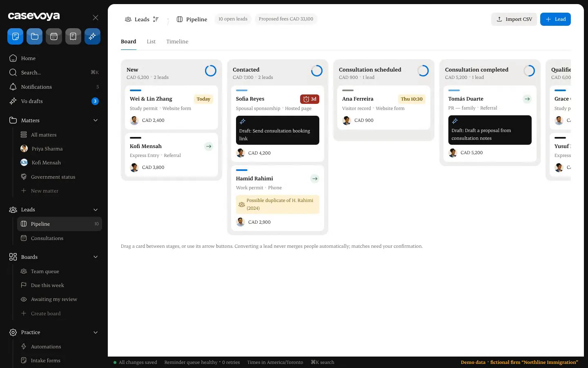The width and height of the screenshot is (588, 368).
Task: Open Automations under Practice
Action: click(60, 347)
